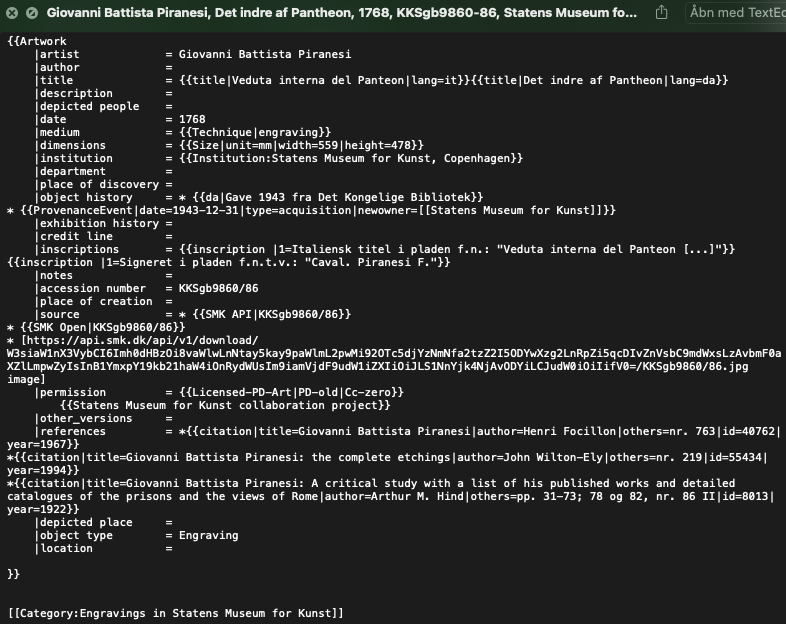The image size is (786, 624).
Task: Click the '|credit line' field label
Action: click(73, 237)
